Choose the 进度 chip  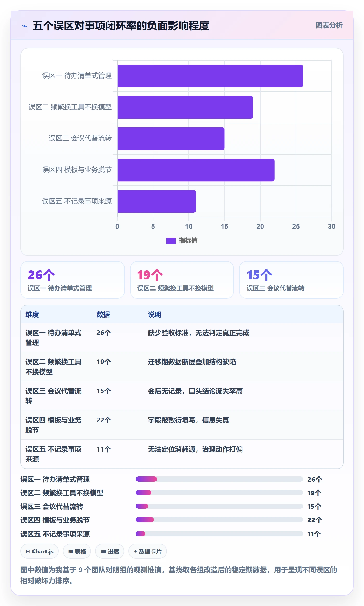click(x=110, y=551)
